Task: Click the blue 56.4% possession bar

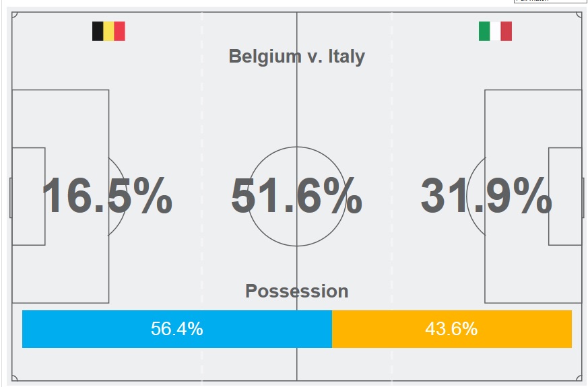Action: [x=176, y=329]
